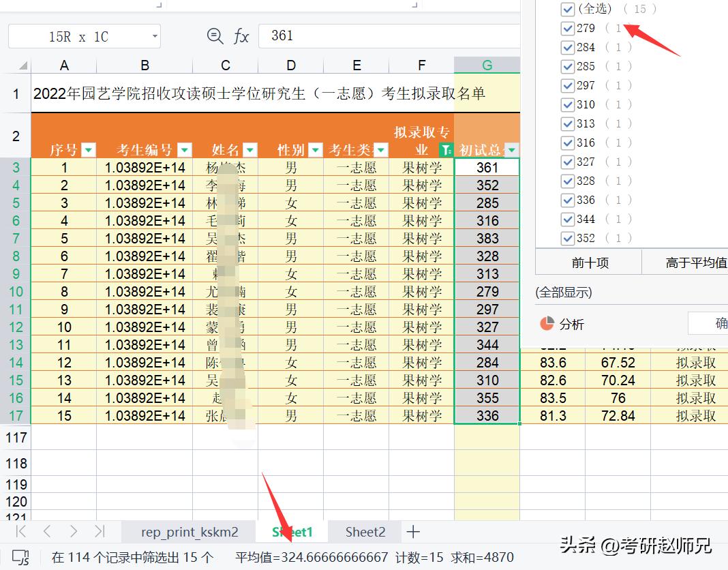The height and width of the screenshot is (570, 728).
Task: Open the 姓名 column filter dropdown
Action: click(249, 149)
